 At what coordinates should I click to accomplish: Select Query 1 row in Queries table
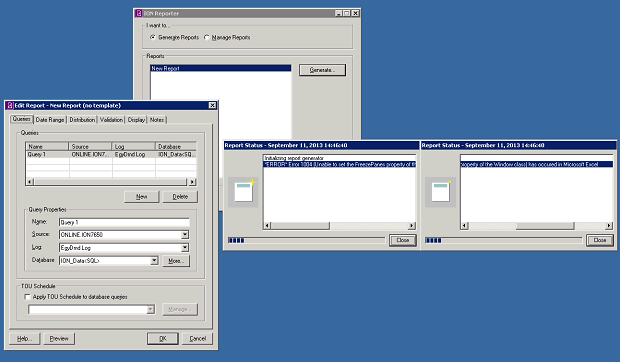[x=111, y=155]
